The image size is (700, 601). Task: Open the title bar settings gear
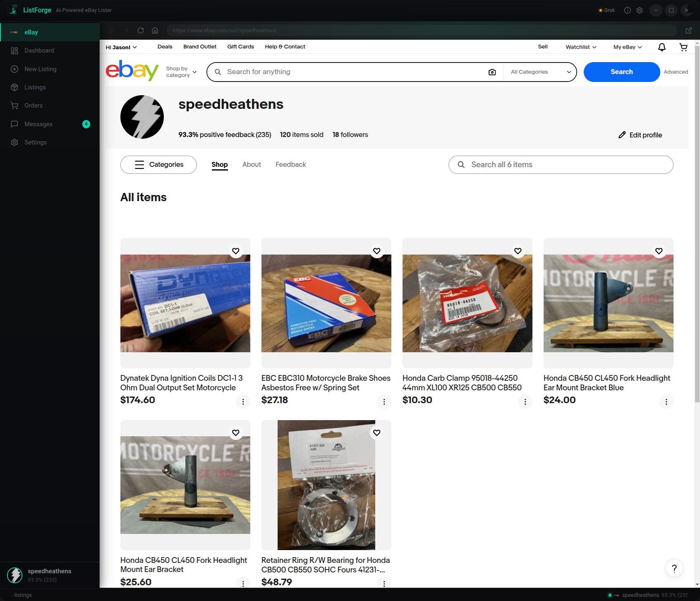click(x=639, y=10)
